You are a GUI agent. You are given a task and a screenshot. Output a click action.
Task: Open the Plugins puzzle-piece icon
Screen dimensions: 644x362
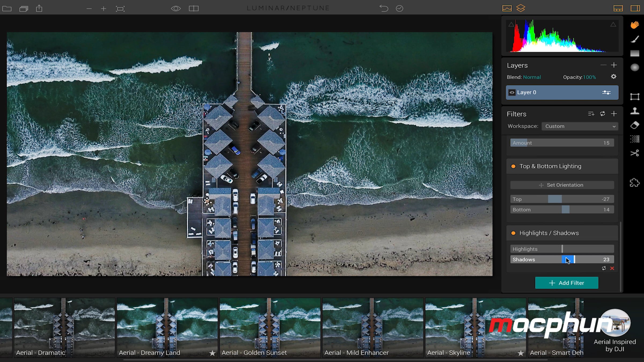(635, 183)
